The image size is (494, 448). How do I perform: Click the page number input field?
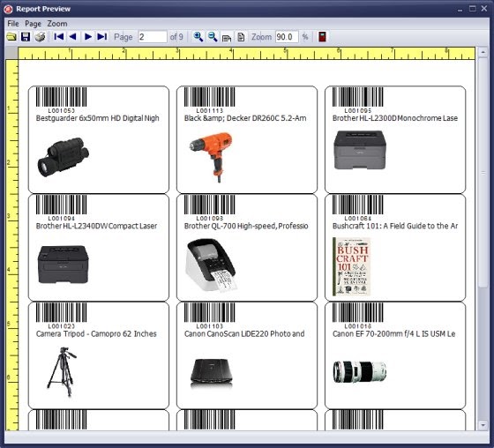click(153, 37)
